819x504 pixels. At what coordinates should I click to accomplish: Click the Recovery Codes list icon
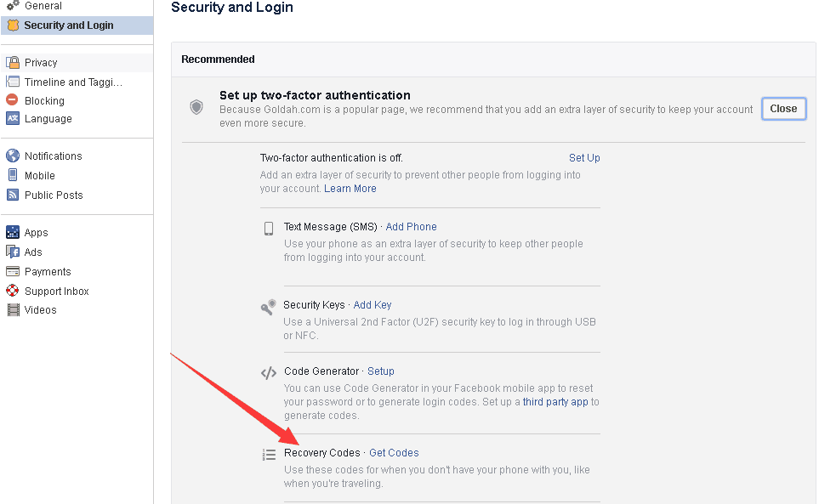(269, 455)
